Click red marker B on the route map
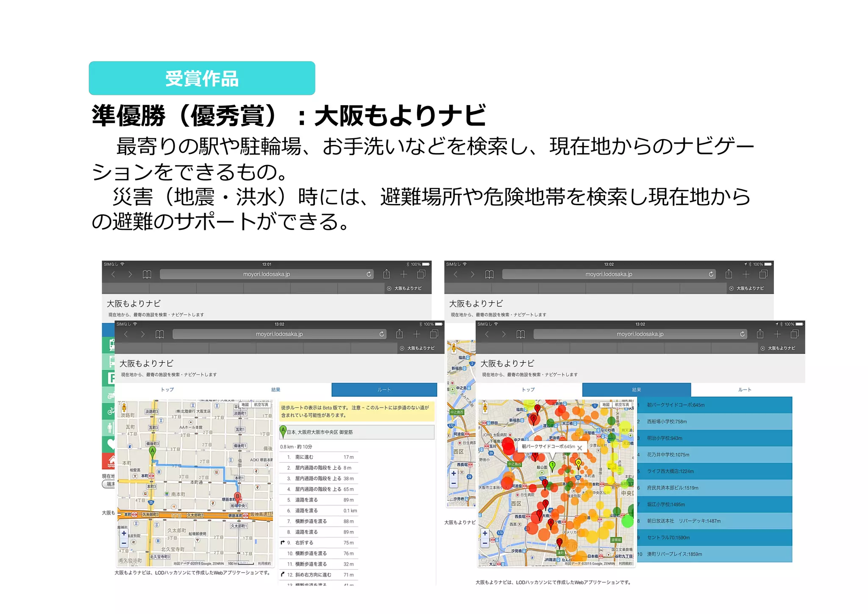Screen dimensions: 868x614 [238, 497]
